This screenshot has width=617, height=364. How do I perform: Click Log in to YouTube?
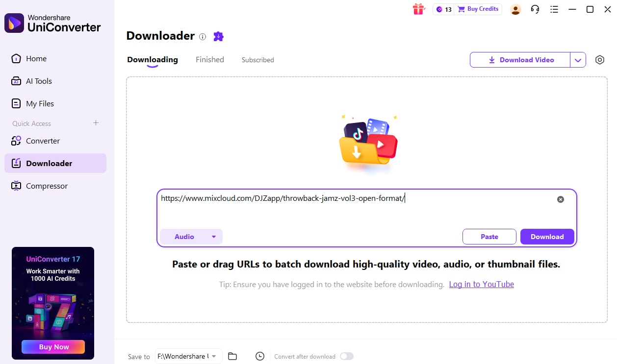pos(481,284)
